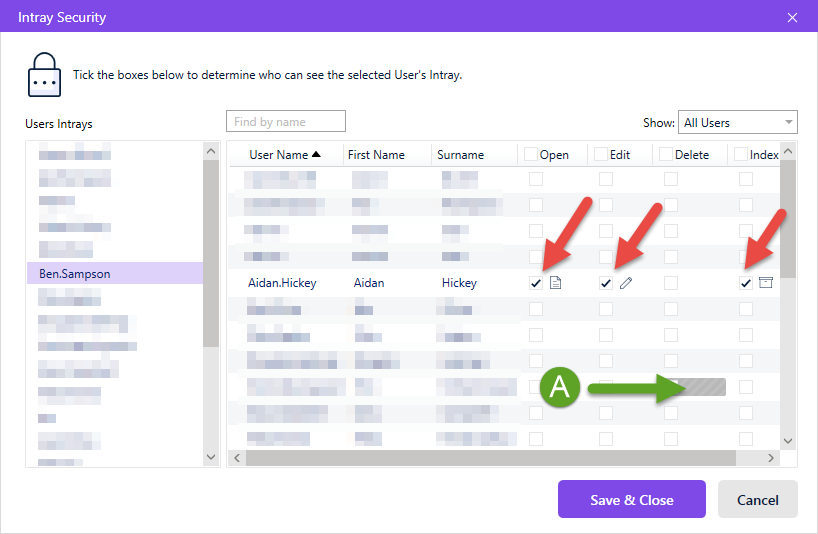Click the Save & Close button
This screenshot has width=818, height=534.
(x=632, y=499)
